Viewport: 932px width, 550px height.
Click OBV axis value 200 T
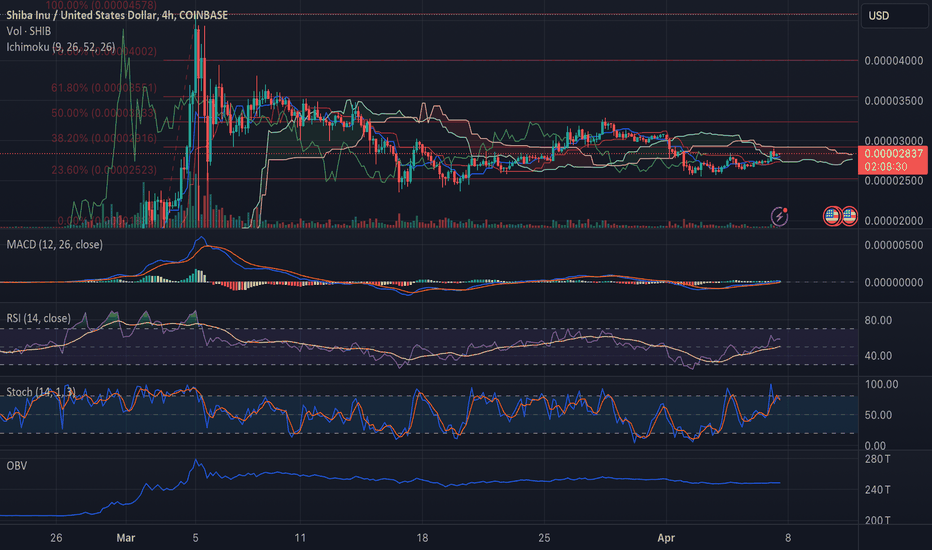(877, 520)
